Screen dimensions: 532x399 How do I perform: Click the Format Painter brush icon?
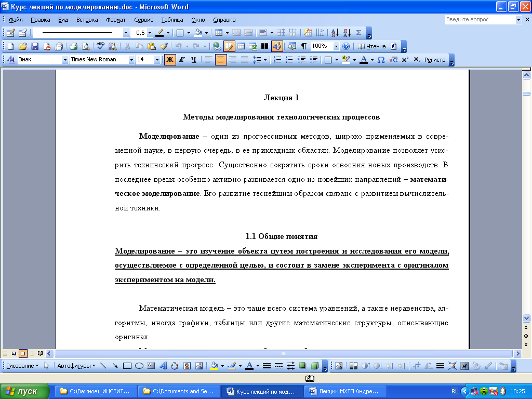164,46
